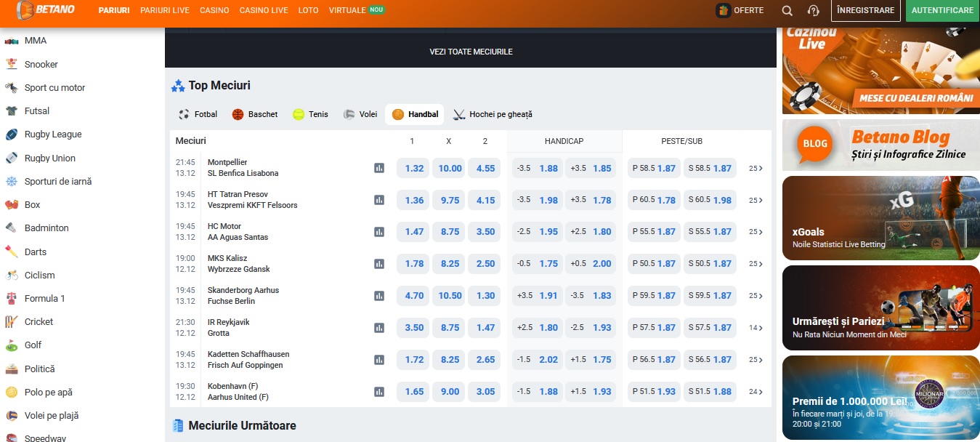Expand more markets for HT Tatran Presov (25)
This screenshot has width=980, height=442.
click(x=756, y=200)
